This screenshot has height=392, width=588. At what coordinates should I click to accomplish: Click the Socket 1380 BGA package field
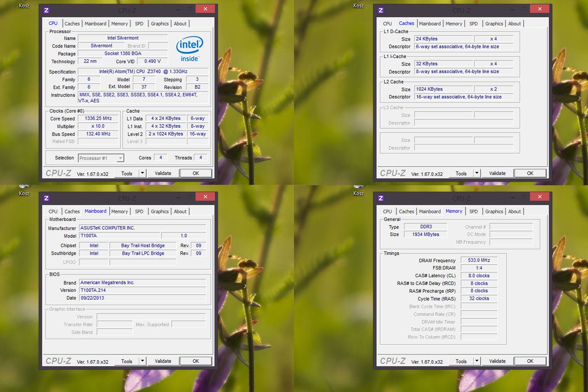123,54
